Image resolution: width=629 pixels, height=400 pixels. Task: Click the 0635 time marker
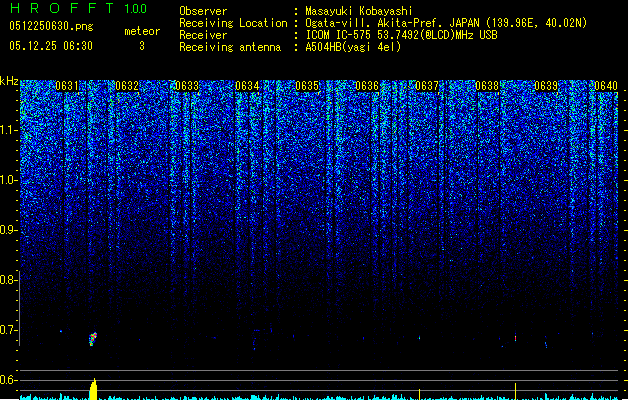pyautogui.click(x=307, y=86)
